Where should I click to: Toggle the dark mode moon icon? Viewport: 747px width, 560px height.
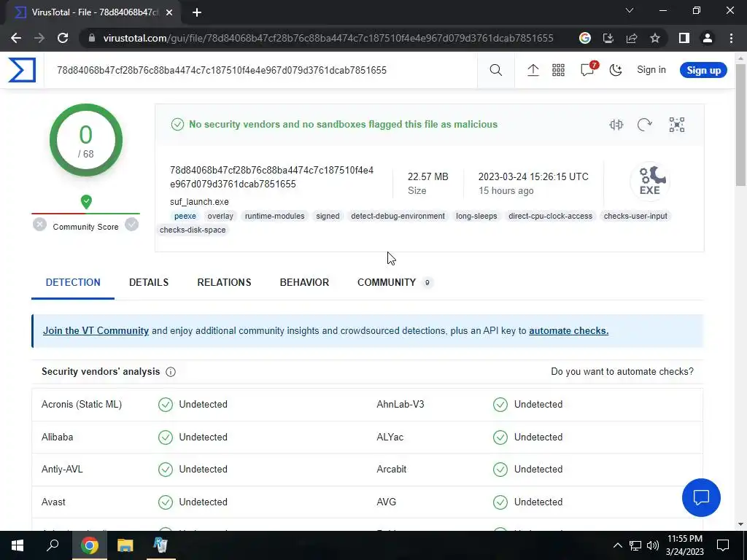click(616, 70)
